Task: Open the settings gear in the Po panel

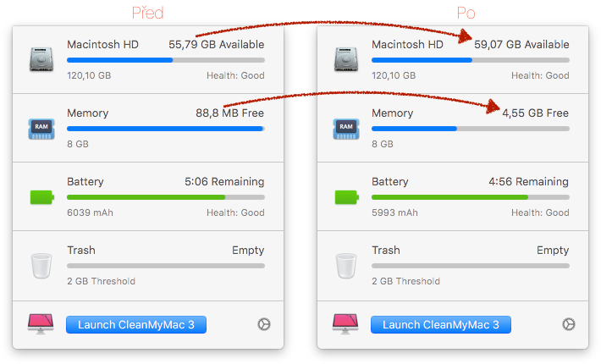Action: pyautogui.click(x=568, y=324)
